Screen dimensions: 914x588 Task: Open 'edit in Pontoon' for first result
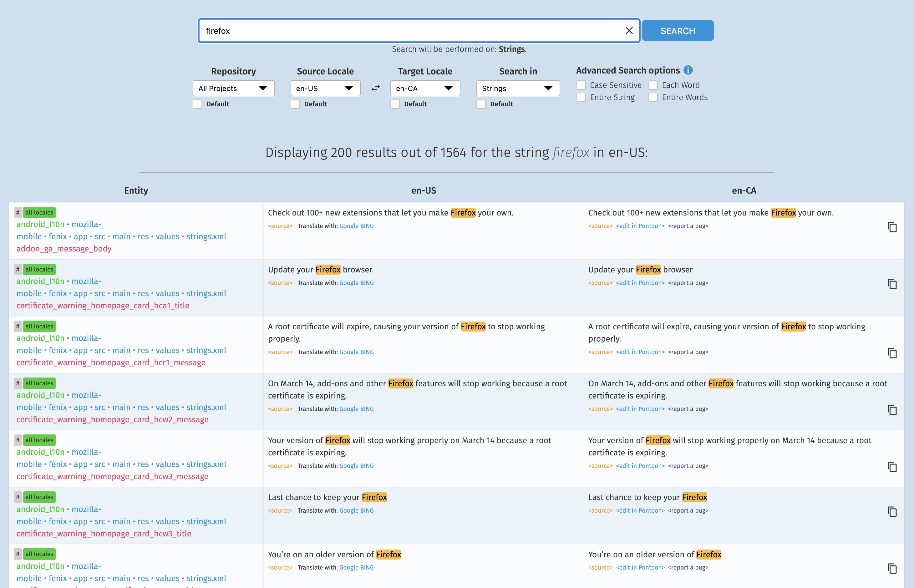[640, 226]
